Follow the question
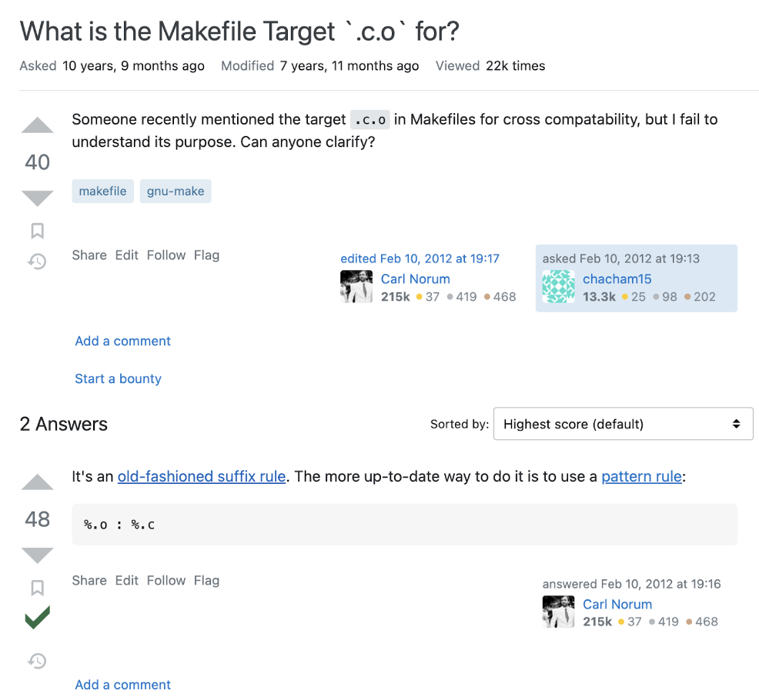This screenshot has height=700, width=759. 166,255
